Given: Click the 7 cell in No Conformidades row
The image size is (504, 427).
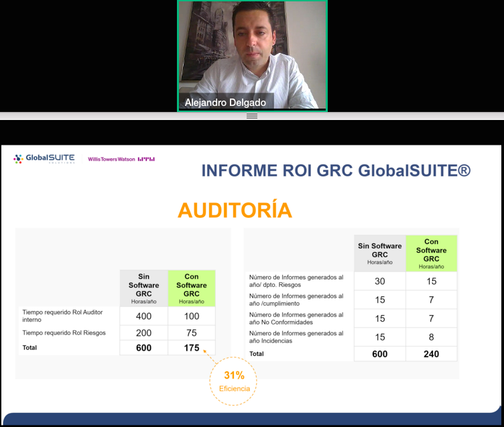Looking at the screenshot, I should pyautogui.click(x=432, y=318).
